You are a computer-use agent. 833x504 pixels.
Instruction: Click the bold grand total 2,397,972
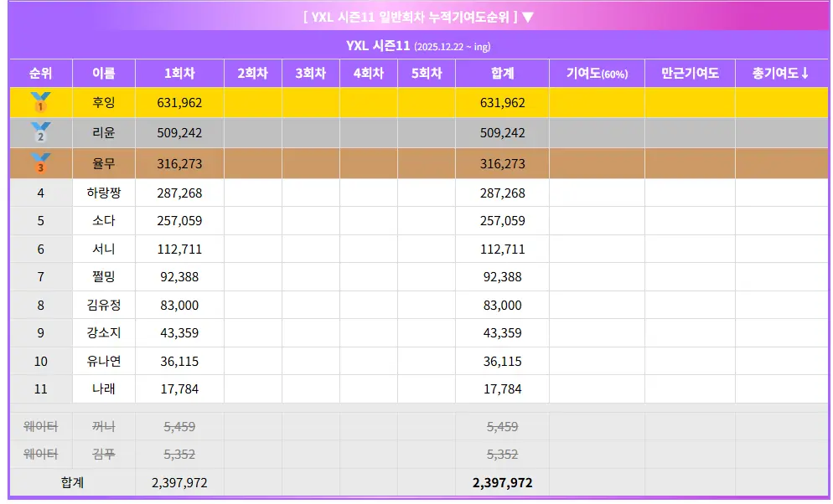pos(502,483)
